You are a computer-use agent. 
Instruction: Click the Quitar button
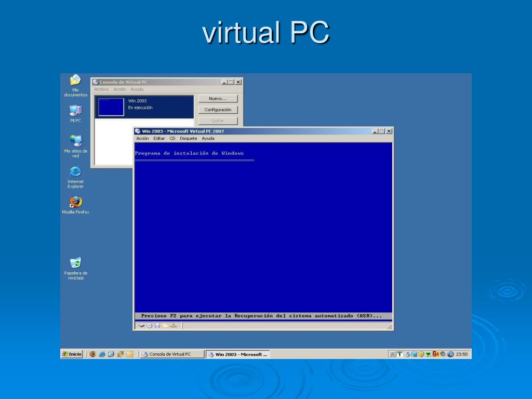tap(218, 121)
